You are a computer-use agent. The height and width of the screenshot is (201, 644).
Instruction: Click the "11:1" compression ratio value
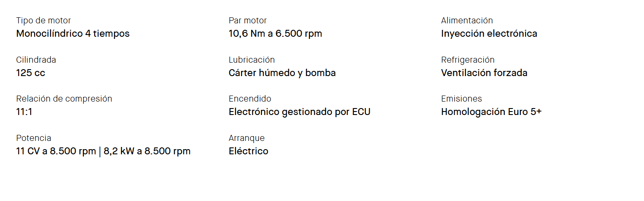[24, 112]
